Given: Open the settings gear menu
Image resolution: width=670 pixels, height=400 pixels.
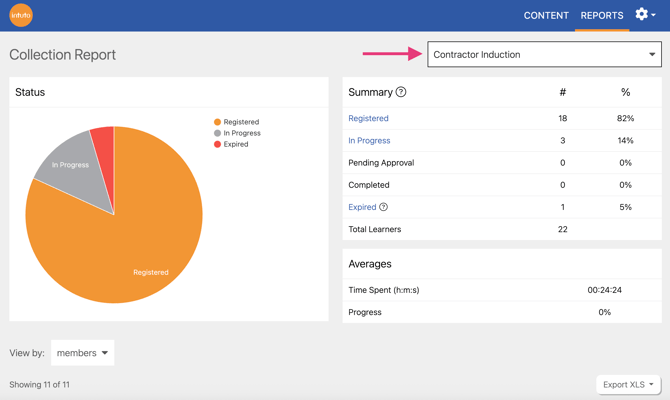Looking at the screenshot, I should (x=642, y=15).
